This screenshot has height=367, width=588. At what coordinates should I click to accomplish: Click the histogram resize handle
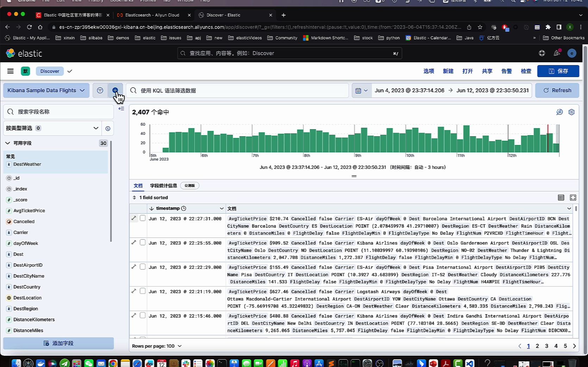tap(354, 176)
